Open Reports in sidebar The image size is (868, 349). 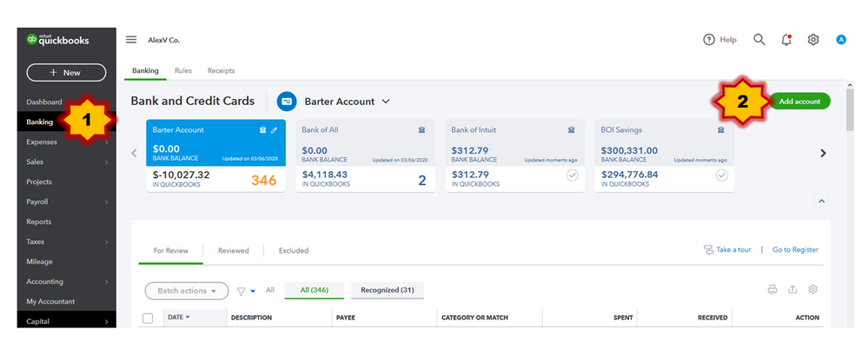click(39, 221)
